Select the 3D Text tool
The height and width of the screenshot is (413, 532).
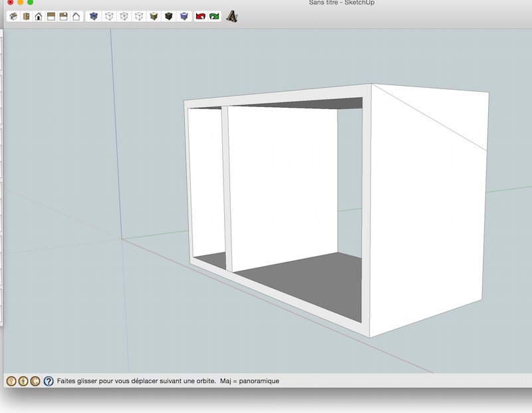pyautogui.click(x=232, y=16)
